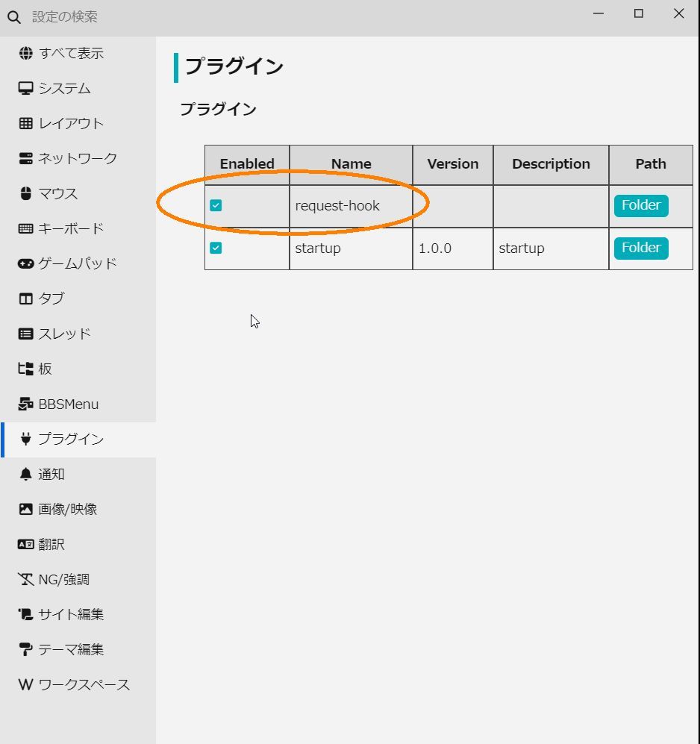Select the startup name cell
Viewport: 700px width, 744px height.
click(351, 248)
